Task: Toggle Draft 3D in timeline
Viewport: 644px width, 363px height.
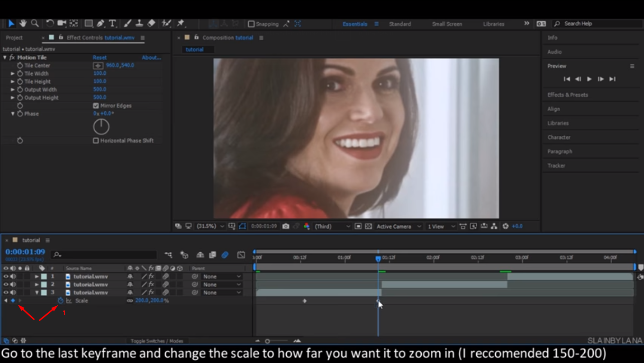Action: pos(184,255)
